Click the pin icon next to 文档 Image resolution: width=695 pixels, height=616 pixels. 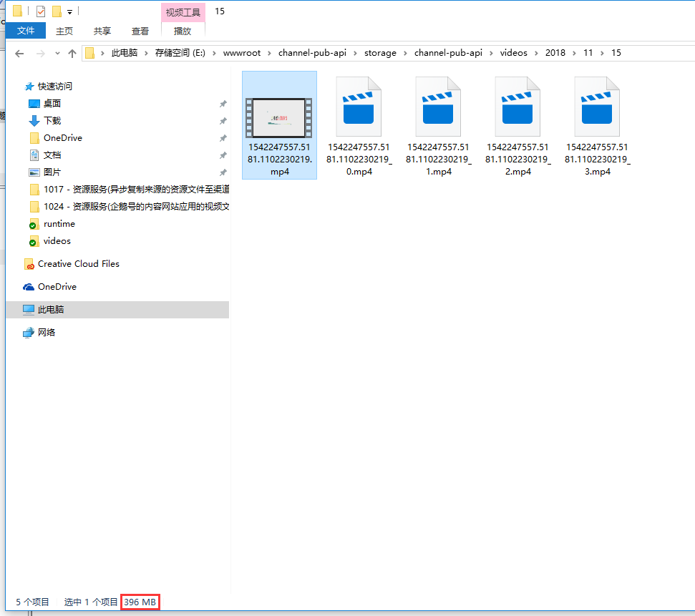pyautogui.click(x=223, y=155)
